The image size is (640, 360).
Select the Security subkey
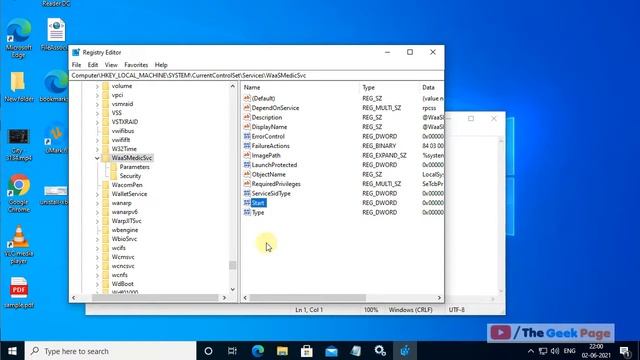pyautogui.click(x=130, y=176)
